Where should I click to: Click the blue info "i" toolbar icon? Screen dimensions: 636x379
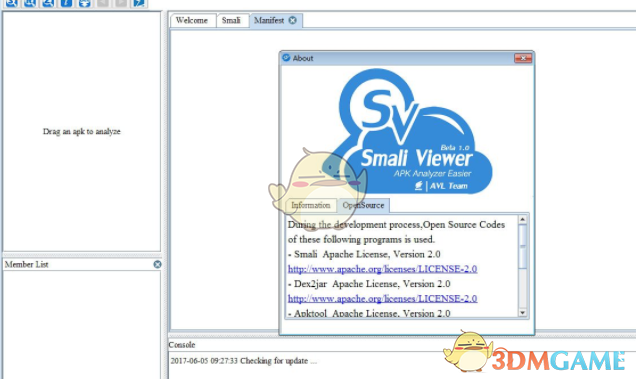66,3
